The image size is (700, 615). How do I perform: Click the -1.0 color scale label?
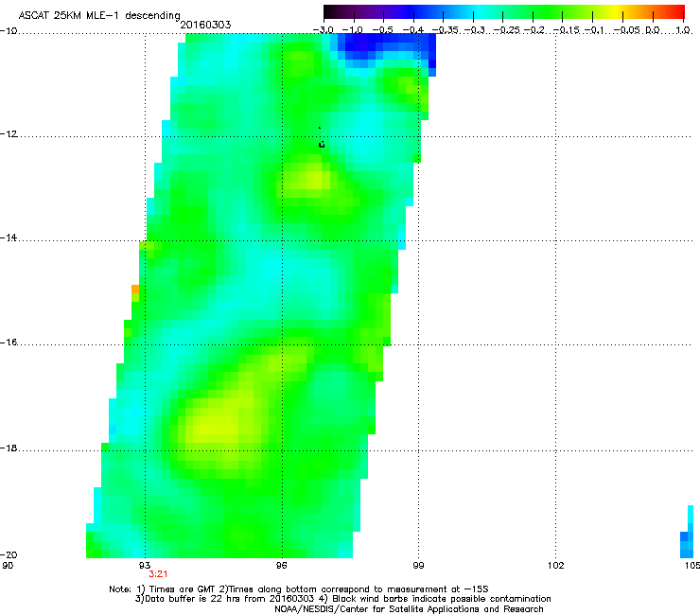tap(353, 30)
